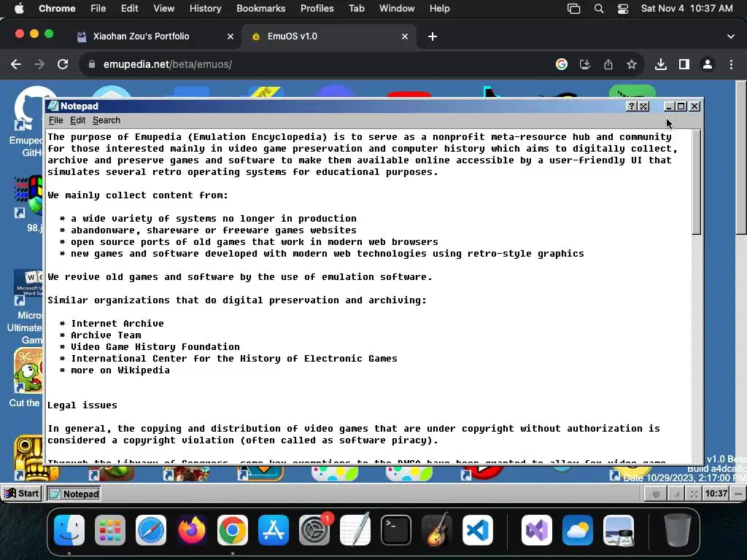Open Firefox from the Dock
This screenshot has width=747, height=560.
[x=192, y=530]
